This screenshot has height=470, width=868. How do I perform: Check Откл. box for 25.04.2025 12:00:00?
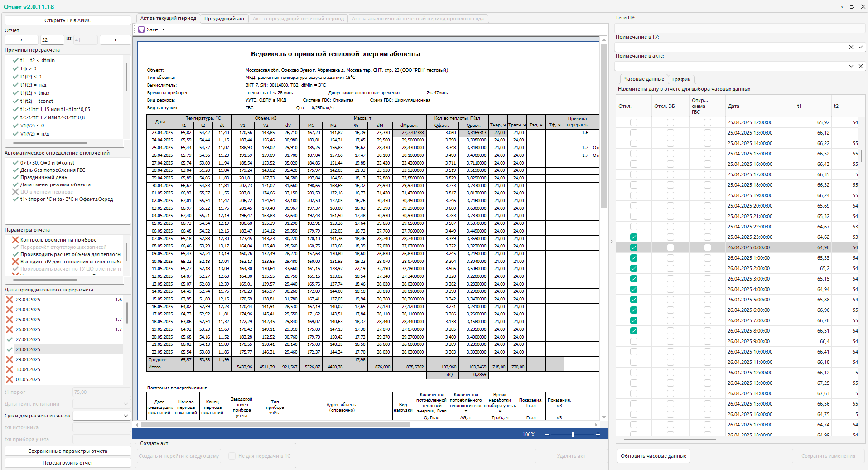tap(633, 122)
